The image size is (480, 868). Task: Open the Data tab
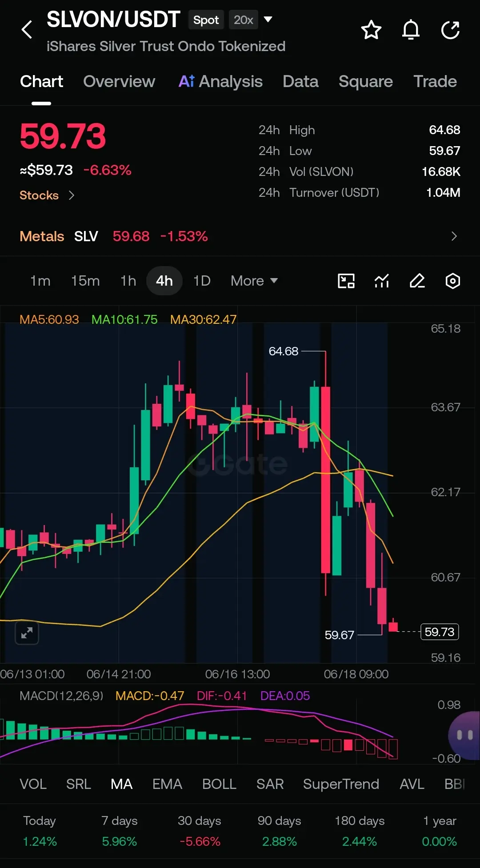tap(300, 81)
